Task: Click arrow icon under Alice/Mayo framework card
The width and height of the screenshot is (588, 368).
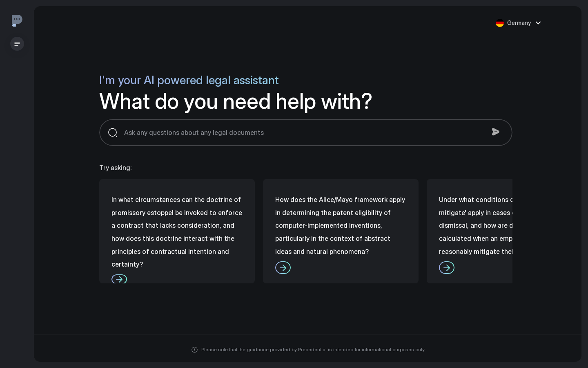Action: 283,268
